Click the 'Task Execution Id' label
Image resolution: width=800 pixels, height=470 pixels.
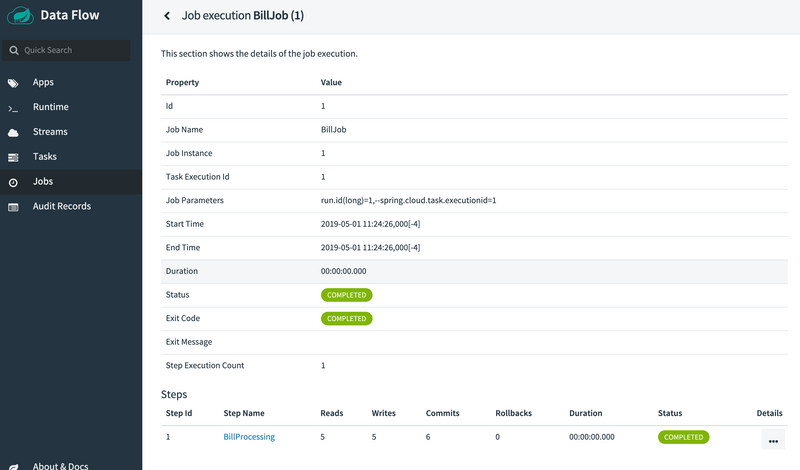pyautogui.click(x=197, y=177)
